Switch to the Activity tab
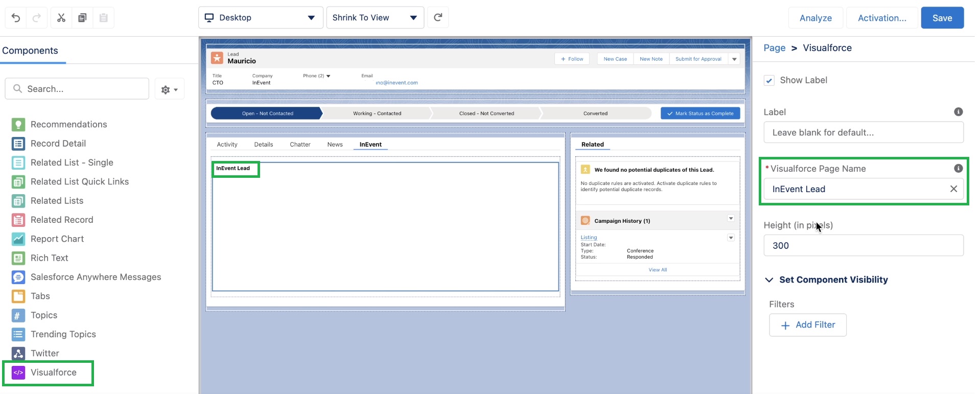 pos(227,145)
